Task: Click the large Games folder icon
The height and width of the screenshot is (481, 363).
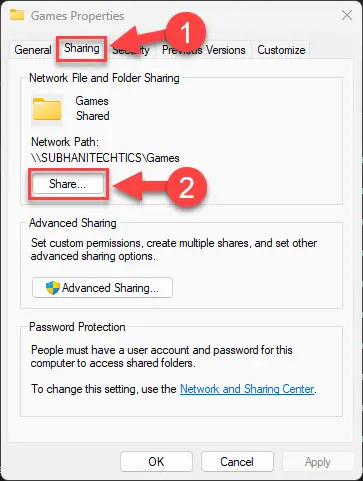Action: [47, 109]
